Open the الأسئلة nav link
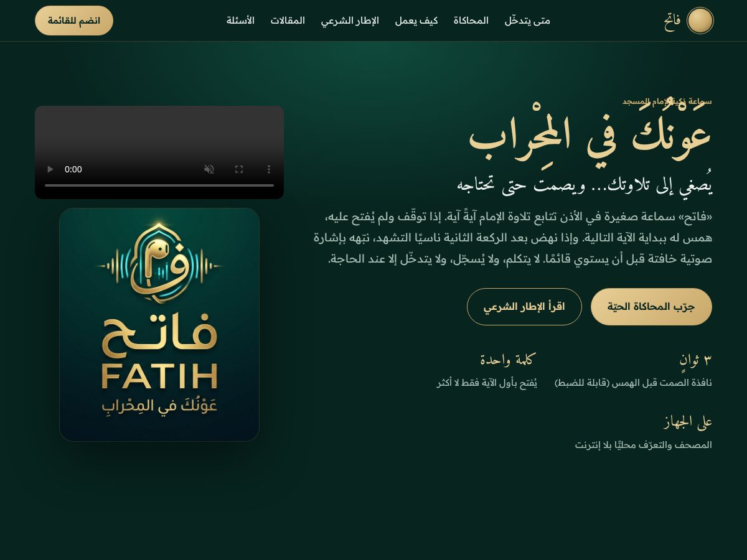747x560 pixels. pyautogui.click(x=240, y=21)
